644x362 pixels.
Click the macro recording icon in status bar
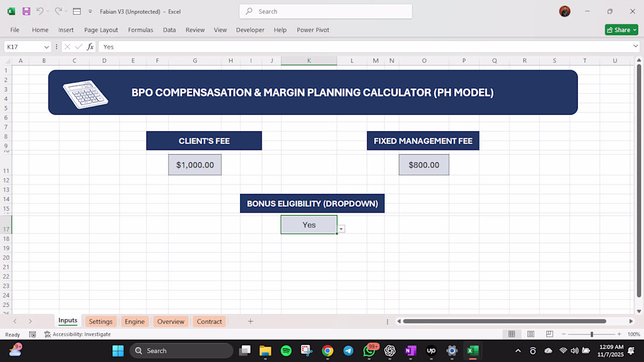coord(32,334)
